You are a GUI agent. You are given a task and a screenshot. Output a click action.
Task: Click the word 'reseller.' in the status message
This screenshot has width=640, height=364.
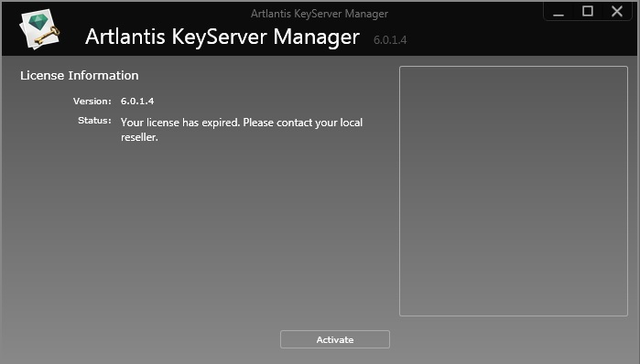click(x=139, y=137)
